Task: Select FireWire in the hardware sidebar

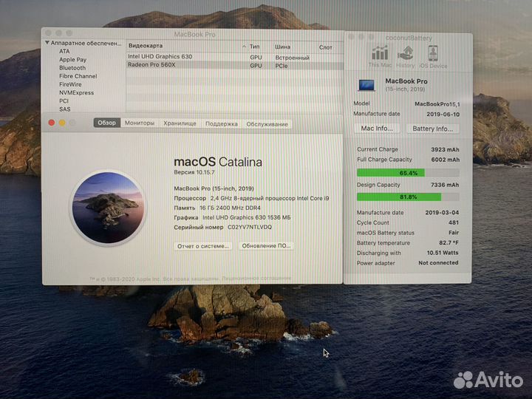Action: point(70,84)
